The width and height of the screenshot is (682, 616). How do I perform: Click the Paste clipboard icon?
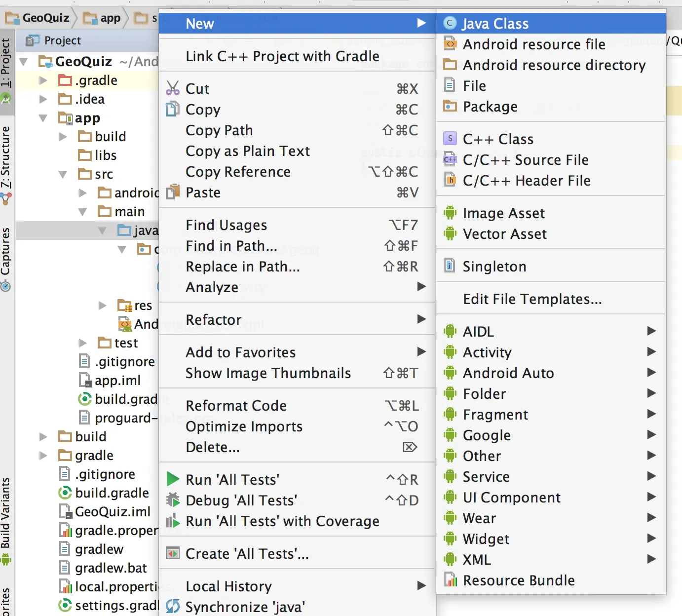tap(173, 192)
